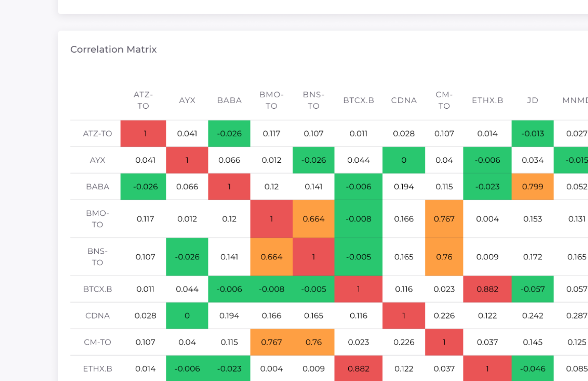Screen dimensions: 588x381
Task: Click the BNS-TO row label
Action: 98,257
